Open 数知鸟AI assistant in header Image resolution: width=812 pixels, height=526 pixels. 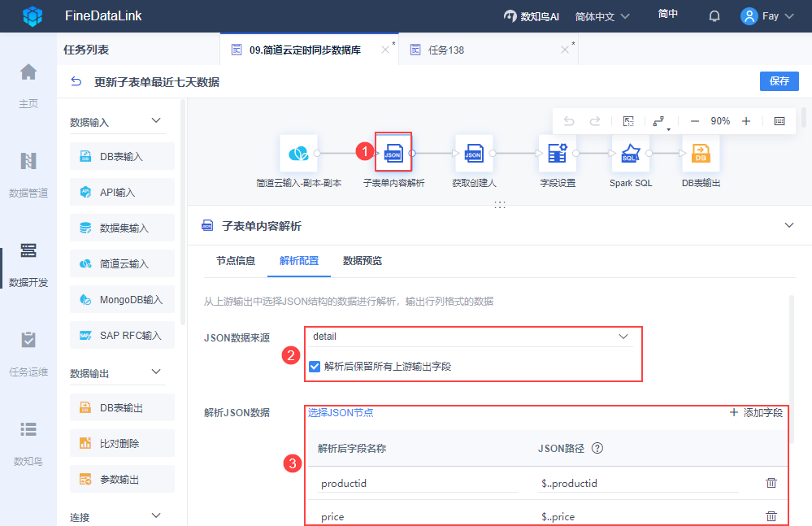point(532,16)
